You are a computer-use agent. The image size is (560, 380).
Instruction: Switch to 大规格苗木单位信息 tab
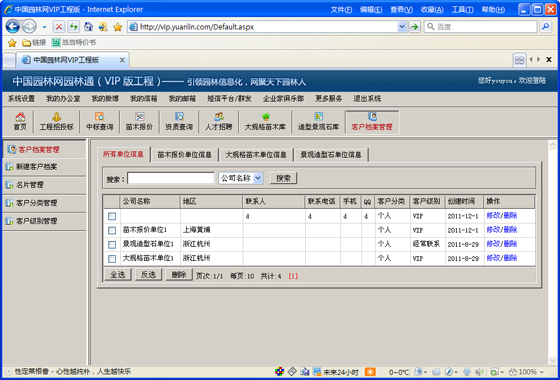point(256,155)
